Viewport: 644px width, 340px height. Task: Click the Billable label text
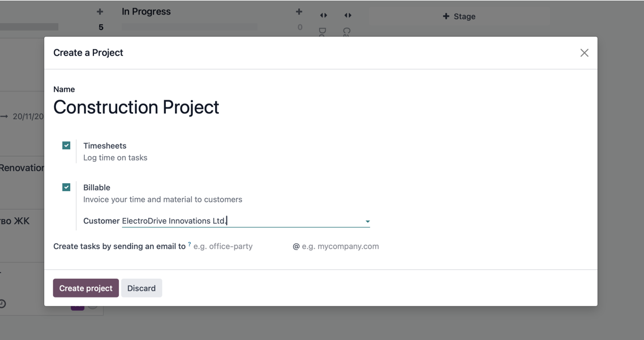97,188
